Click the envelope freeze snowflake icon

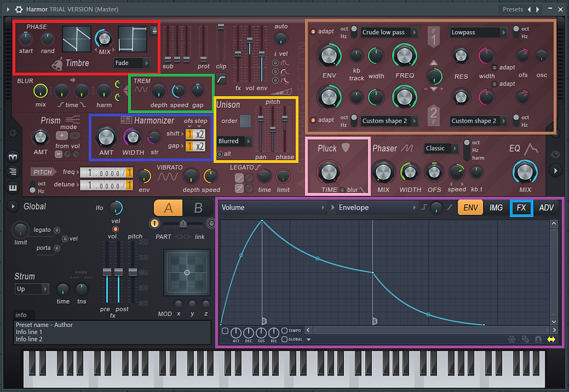tap(512, 339)
